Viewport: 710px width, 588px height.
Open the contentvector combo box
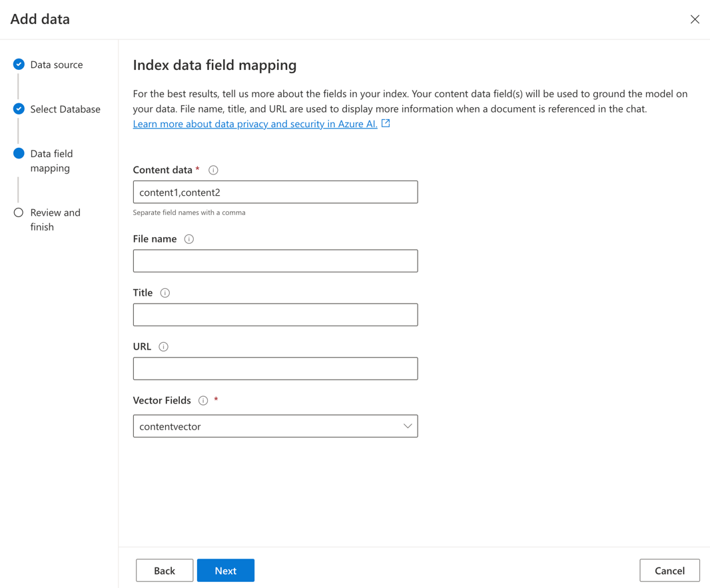[x=266, y=426]
